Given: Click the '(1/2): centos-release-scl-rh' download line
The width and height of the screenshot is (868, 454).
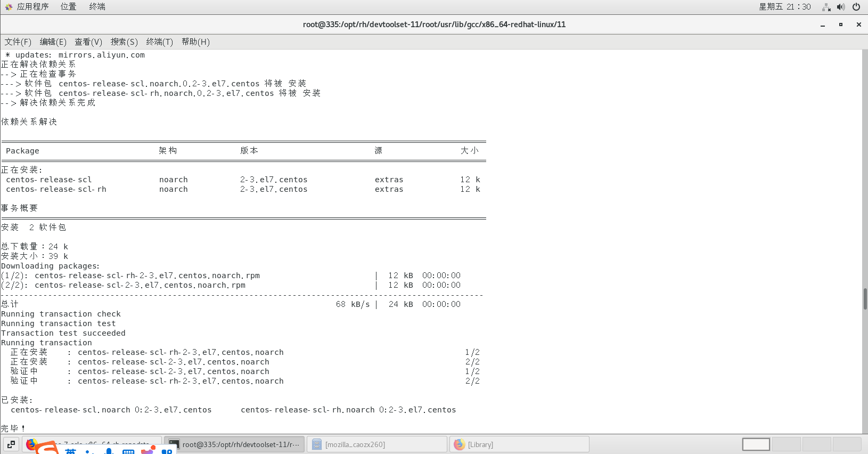Looking at the screenshot, I should [130, 275].
